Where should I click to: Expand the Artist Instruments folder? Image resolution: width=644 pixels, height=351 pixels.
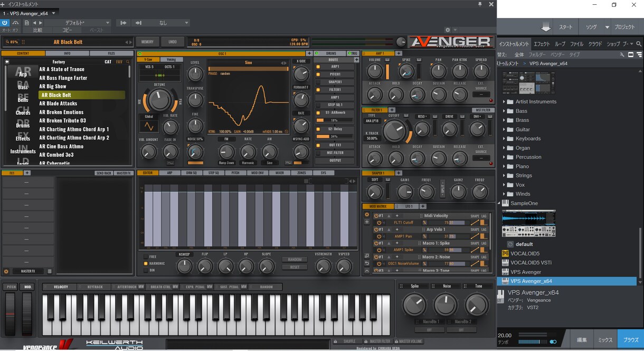pos(504,102)
